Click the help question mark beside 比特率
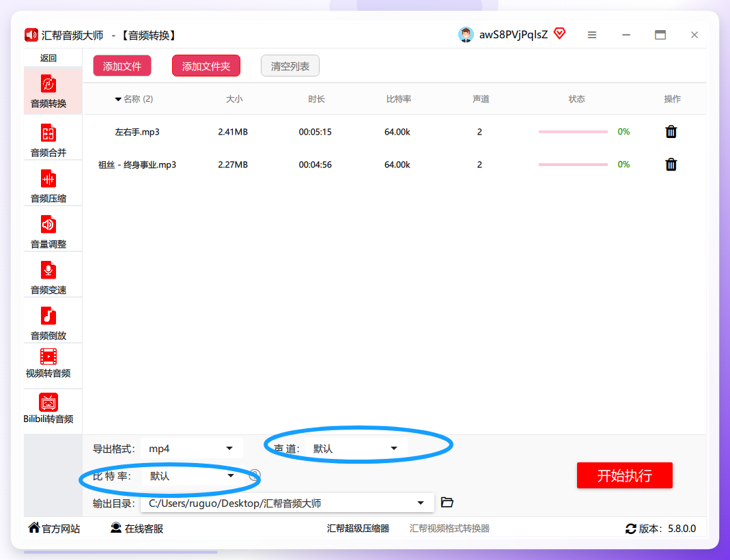Screen dimensions: 730x560 coord(255,475)
